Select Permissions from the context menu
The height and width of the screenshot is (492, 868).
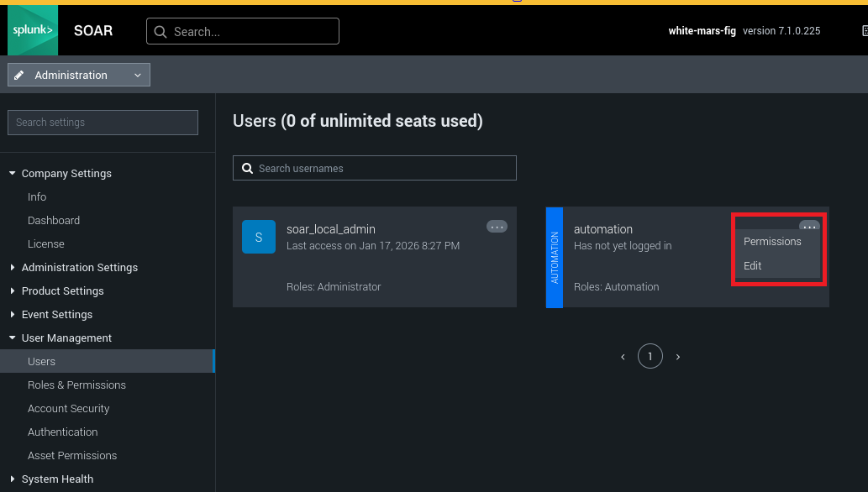point(772,242)
